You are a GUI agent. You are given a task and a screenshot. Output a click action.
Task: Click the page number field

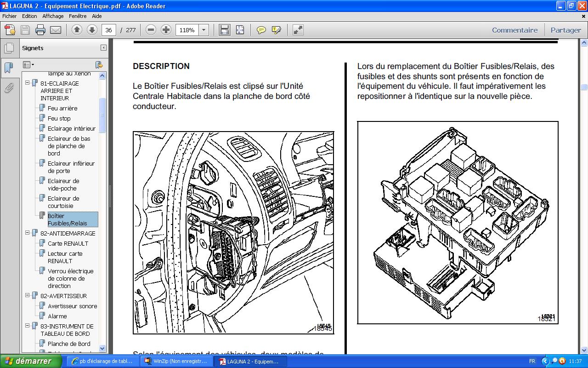[108, 30]
